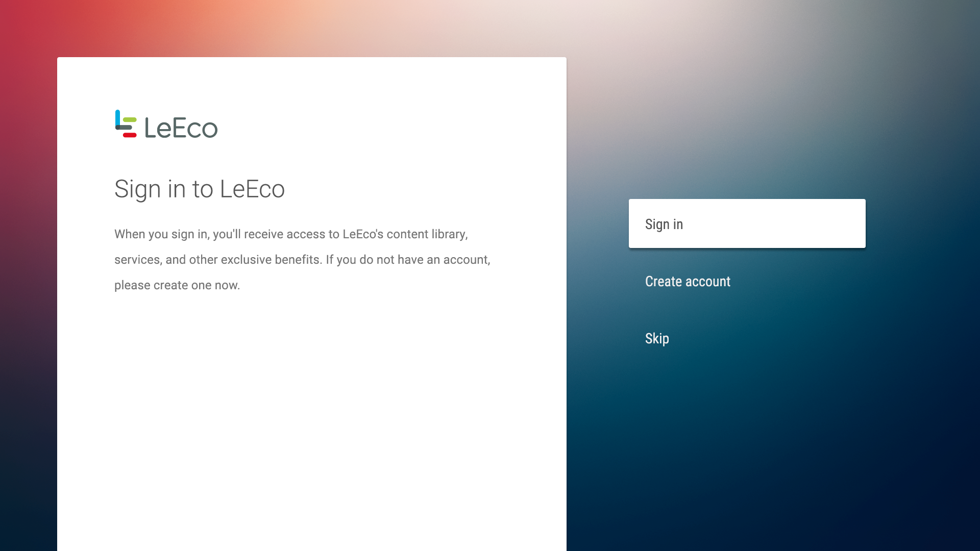This screenshot has width=980, height=551.
Task: Open the Sign in menu entry
Action: point(747,223)
